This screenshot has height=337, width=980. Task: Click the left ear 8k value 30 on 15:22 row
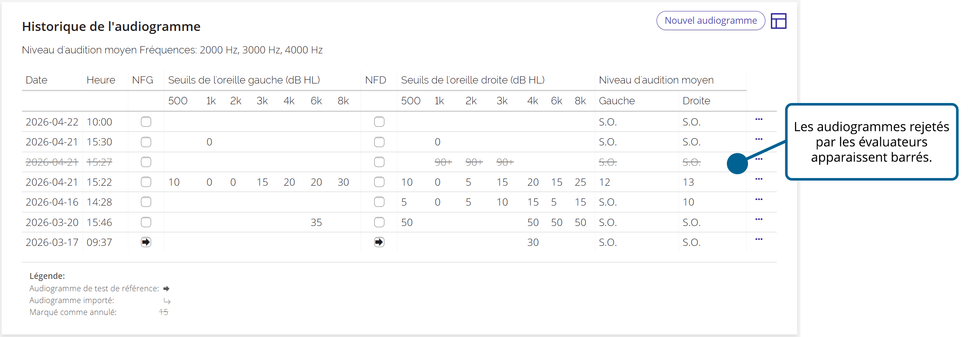pyautogui.click(x=343, y=182)
